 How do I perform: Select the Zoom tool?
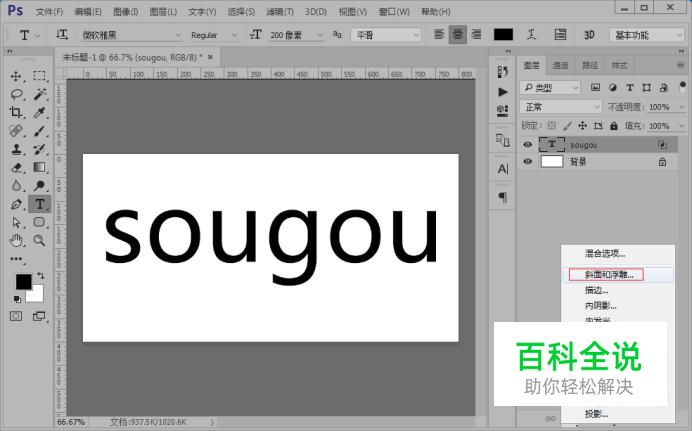point(39,240)
